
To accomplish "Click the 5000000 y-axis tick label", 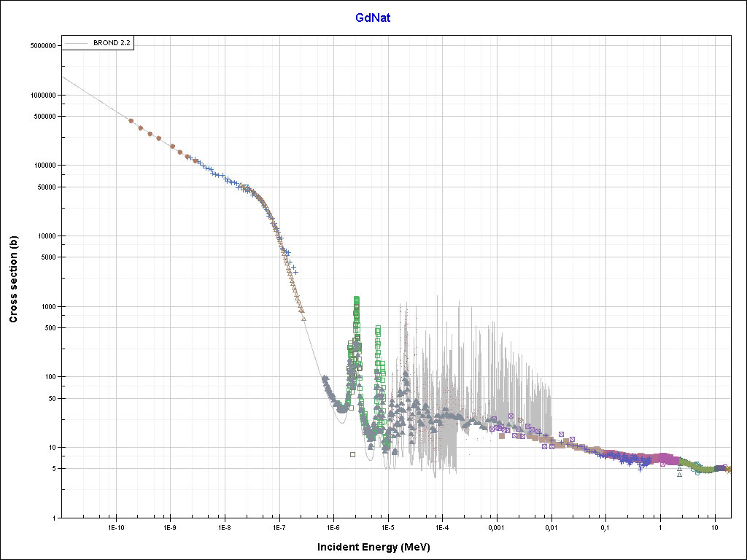I will (x=42, y=45).
